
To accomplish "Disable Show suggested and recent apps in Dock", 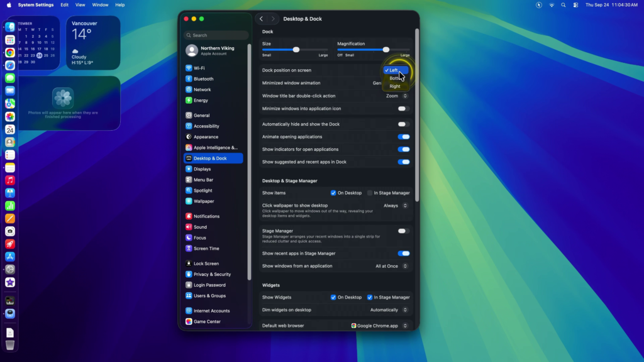I will [x=403, y=162].
